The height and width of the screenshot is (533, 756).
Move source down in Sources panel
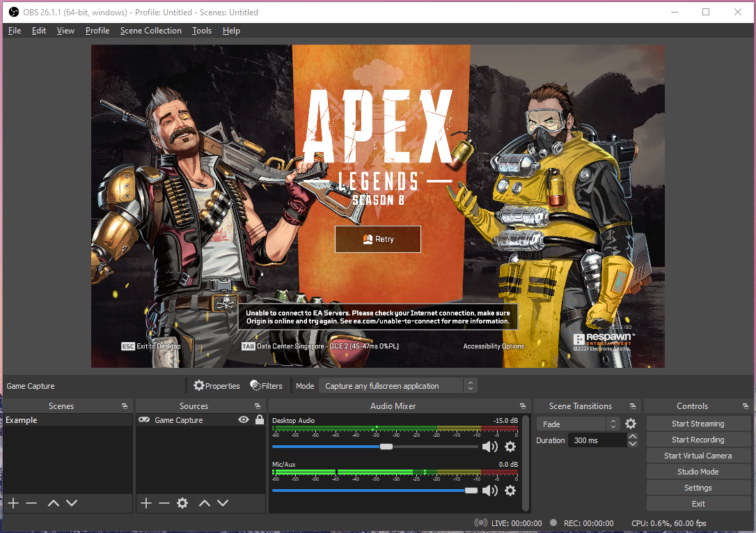(222, 503)
